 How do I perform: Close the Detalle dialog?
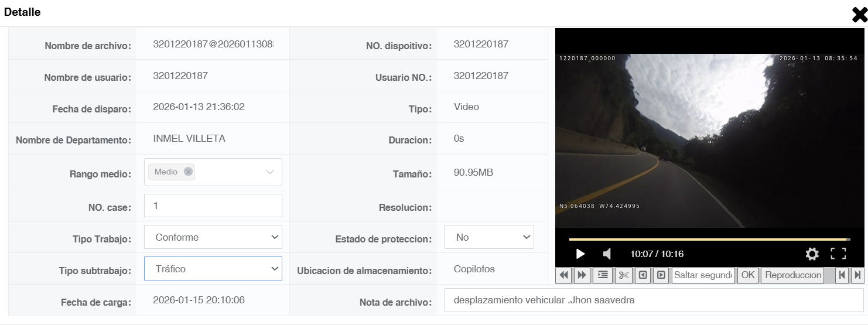tap(859, 15)
